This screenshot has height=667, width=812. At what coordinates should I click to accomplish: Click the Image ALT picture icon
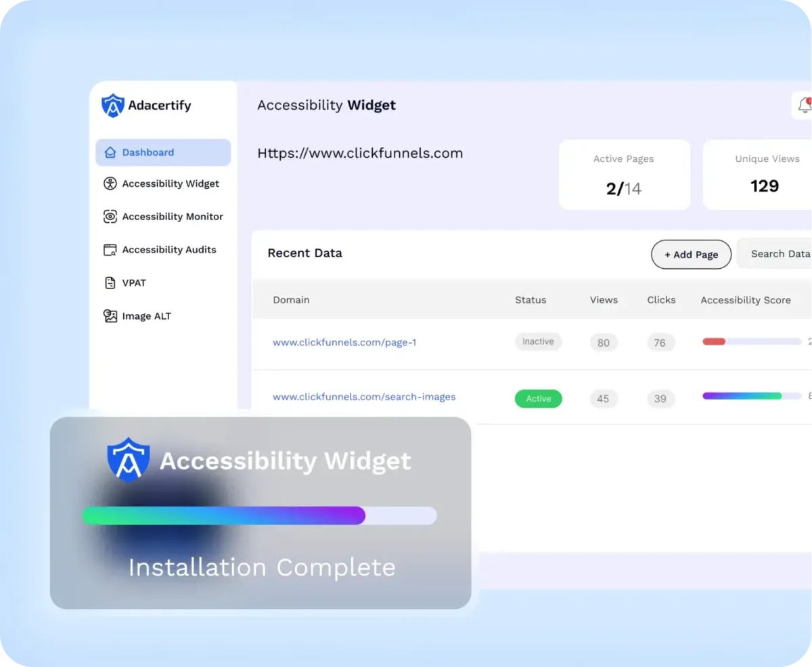click(110, 316)
